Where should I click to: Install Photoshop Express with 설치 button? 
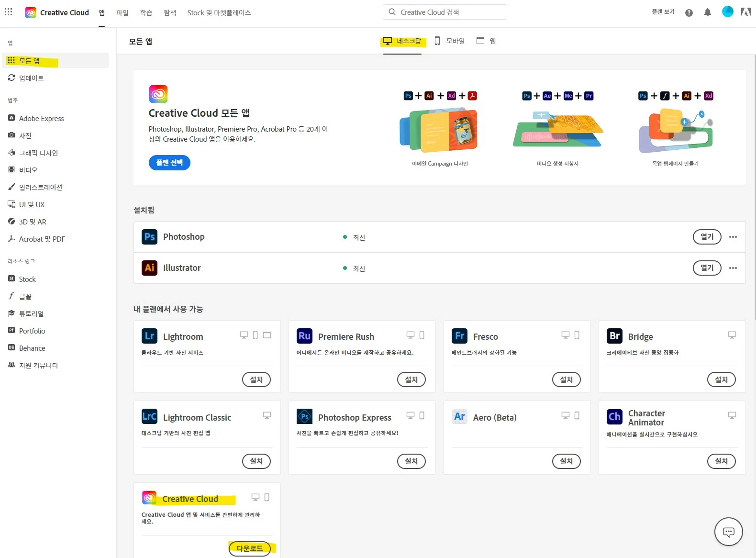411,461
